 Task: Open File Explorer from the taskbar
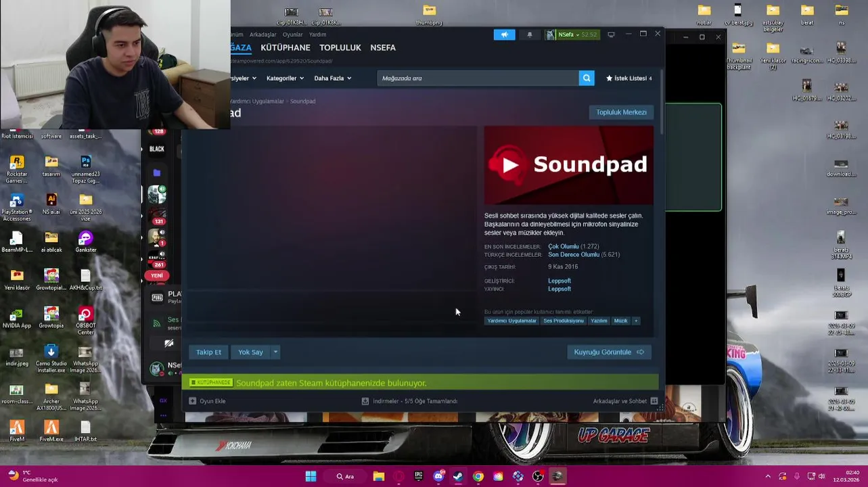379,476
